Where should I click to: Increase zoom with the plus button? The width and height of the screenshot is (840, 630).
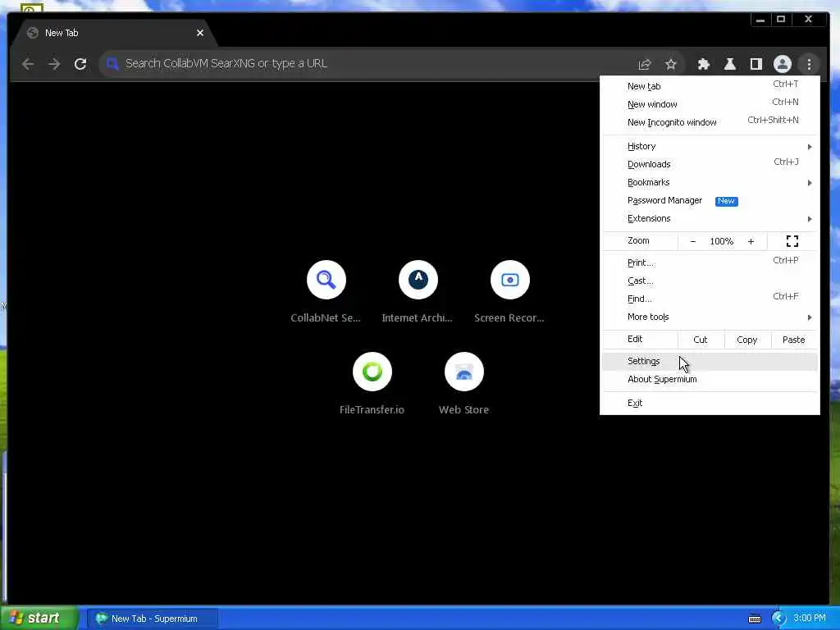[x=751, y=242]
